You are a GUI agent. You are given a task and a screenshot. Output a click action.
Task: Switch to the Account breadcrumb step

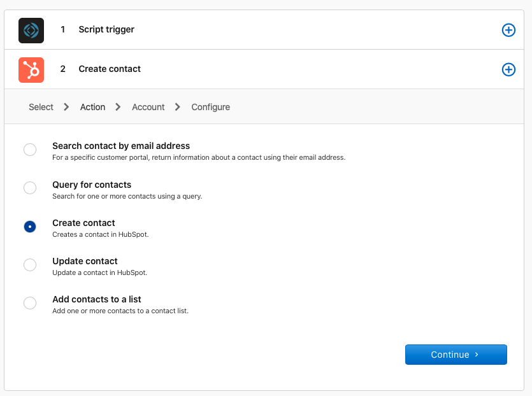point(148,107)
